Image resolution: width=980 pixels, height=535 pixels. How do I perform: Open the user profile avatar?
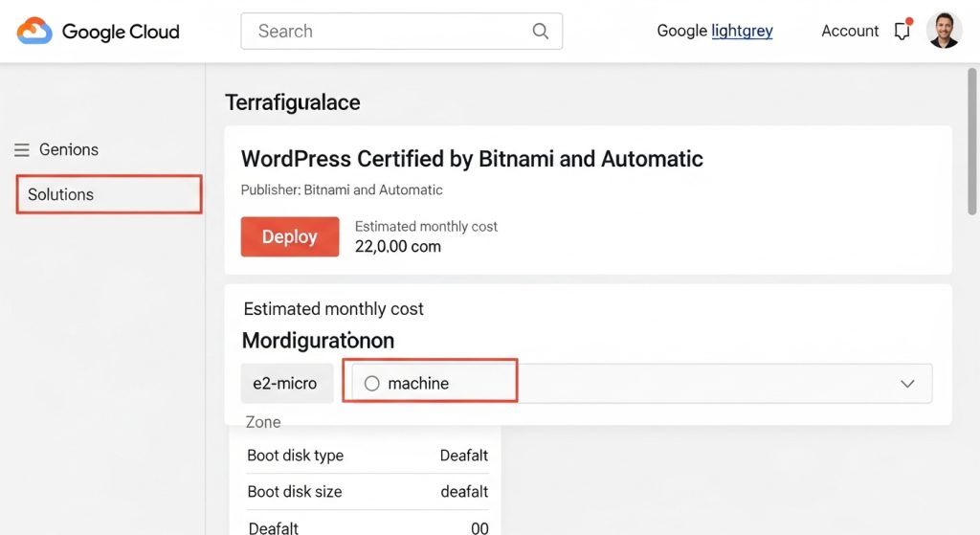pyautogui.click(x=944, y=31)
